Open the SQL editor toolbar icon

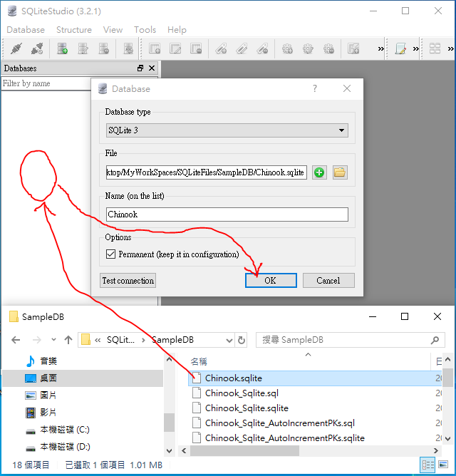(x=400, y=48)
